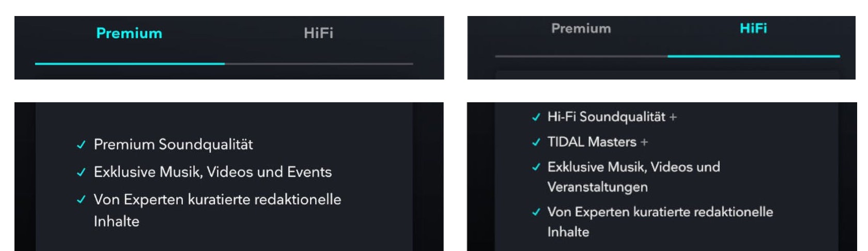The width and height of the screenshot is (868, 251).
Task: Click the cyan underline beneath active Premium tab
Action: 129,64
